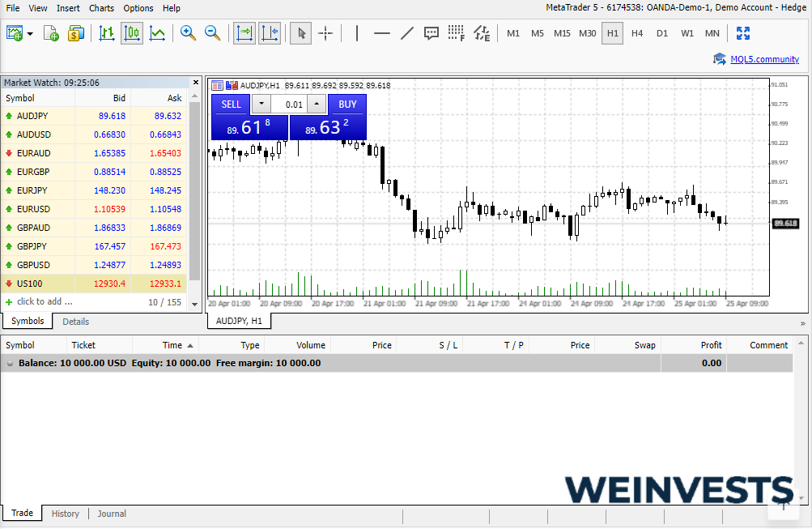This screenshot has height=529, width=812.
Task: Set chart timeframe to M1
Action: point(513,33)
